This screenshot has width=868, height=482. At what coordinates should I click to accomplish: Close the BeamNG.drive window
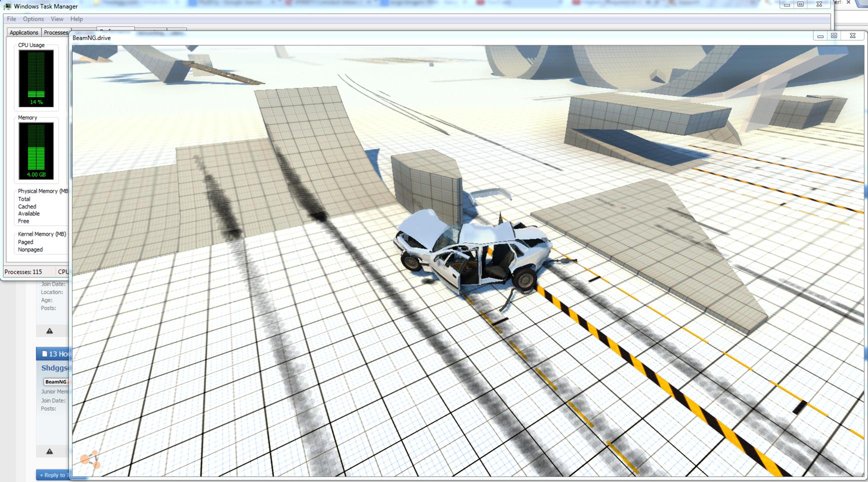(x=852, y=36)
